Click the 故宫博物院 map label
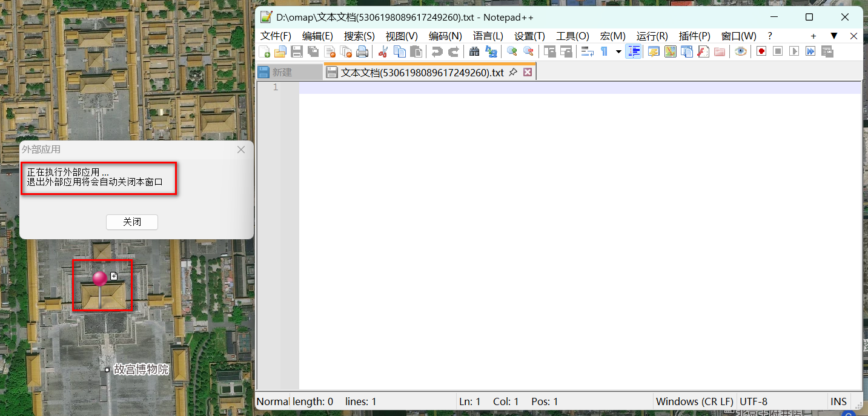 141,369
